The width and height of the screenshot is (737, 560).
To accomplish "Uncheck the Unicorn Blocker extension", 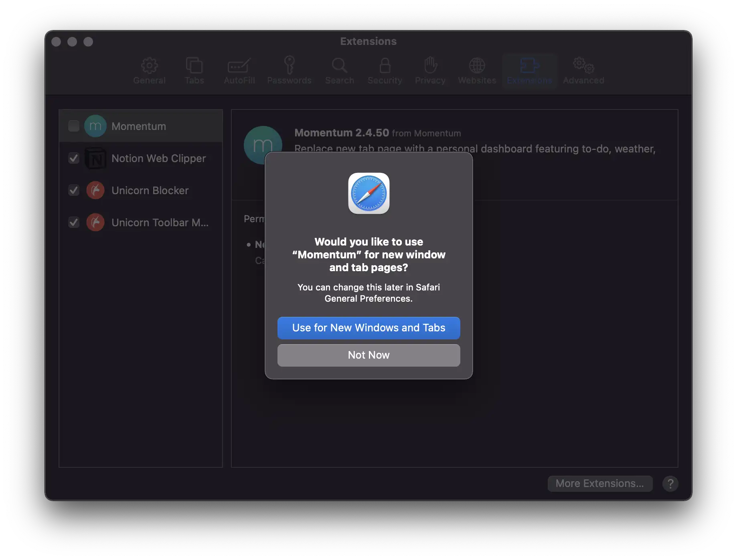I will coord(74,190).
